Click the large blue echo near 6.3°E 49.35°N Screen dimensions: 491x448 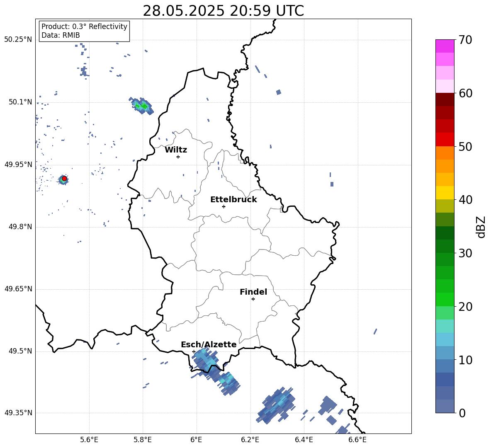point(276,405)
